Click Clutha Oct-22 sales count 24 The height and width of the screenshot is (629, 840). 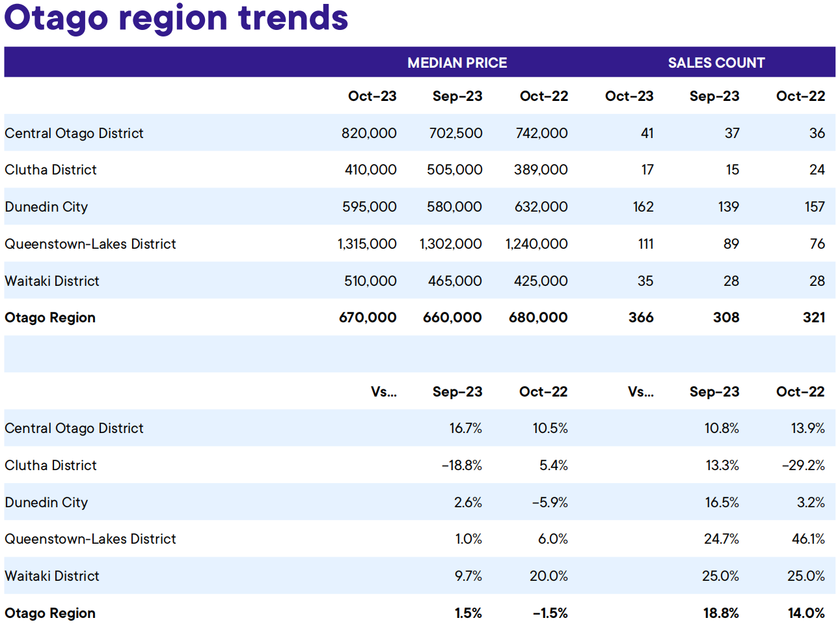click(817, 169)
